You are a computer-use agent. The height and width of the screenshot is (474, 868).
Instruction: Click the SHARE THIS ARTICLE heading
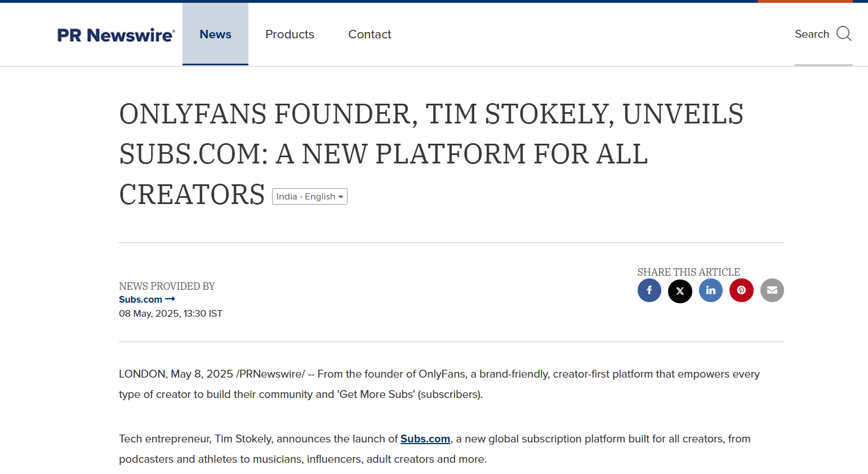(x=688, y=272)
